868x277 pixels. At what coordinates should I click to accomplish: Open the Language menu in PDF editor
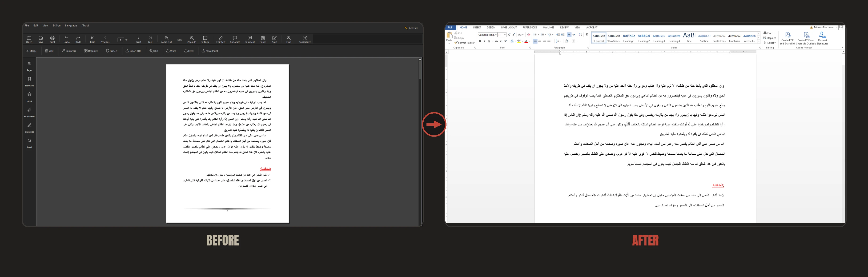(x=71, y=26)
